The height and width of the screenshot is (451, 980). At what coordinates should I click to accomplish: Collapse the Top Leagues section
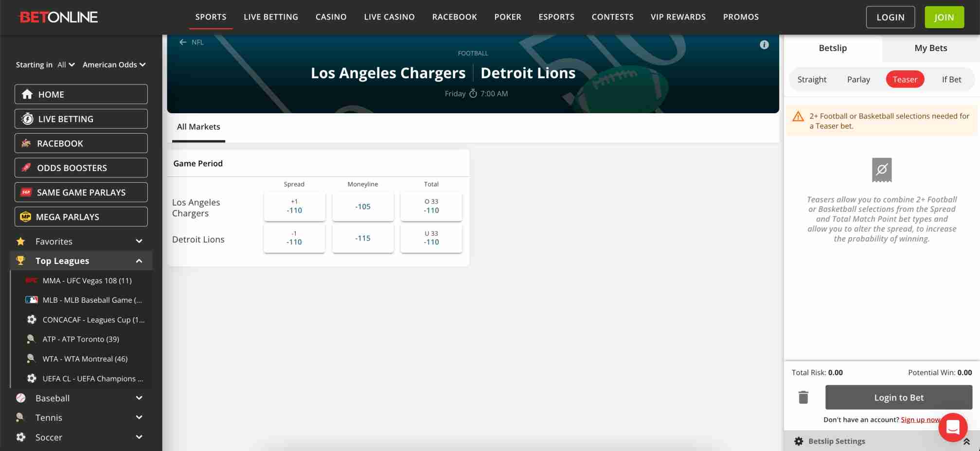pos(139,260)
